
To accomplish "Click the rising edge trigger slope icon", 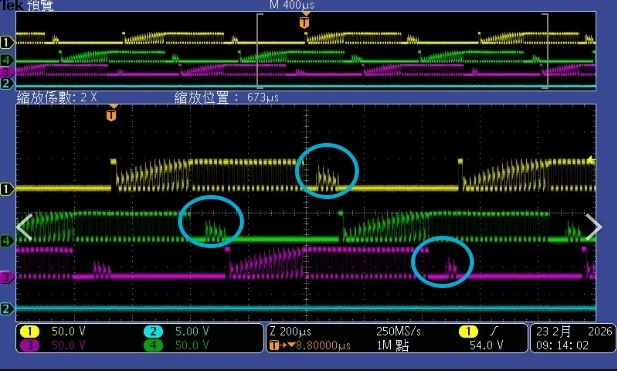I will coord(494,331).
